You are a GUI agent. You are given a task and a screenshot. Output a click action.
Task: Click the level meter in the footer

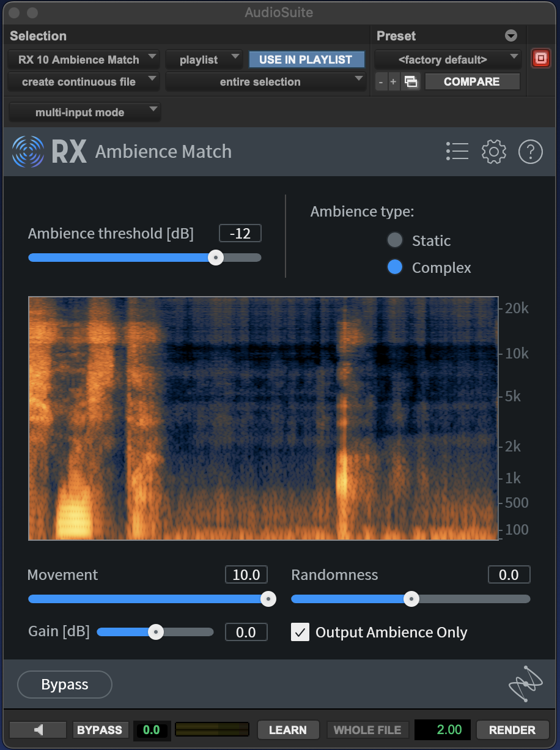[212, 729]
